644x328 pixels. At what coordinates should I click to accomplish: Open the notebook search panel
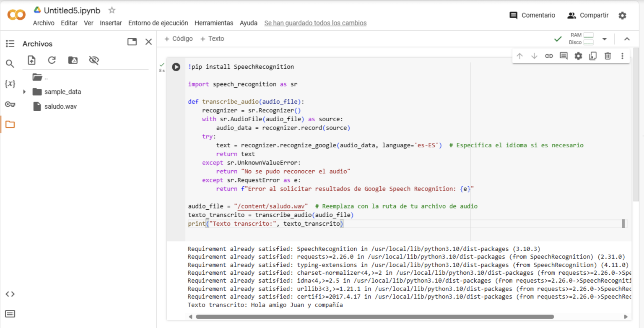pyautogui.click(x=9, y=63)
